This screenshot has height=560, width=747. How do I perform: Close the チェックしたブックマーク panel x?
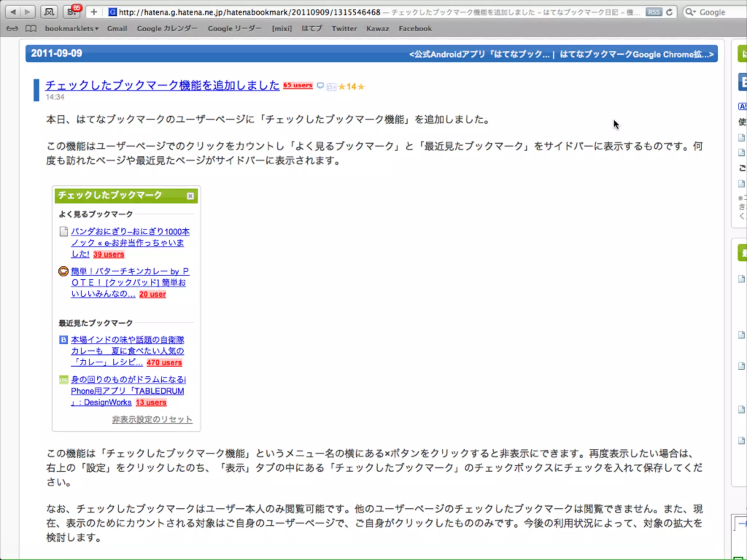190,196
